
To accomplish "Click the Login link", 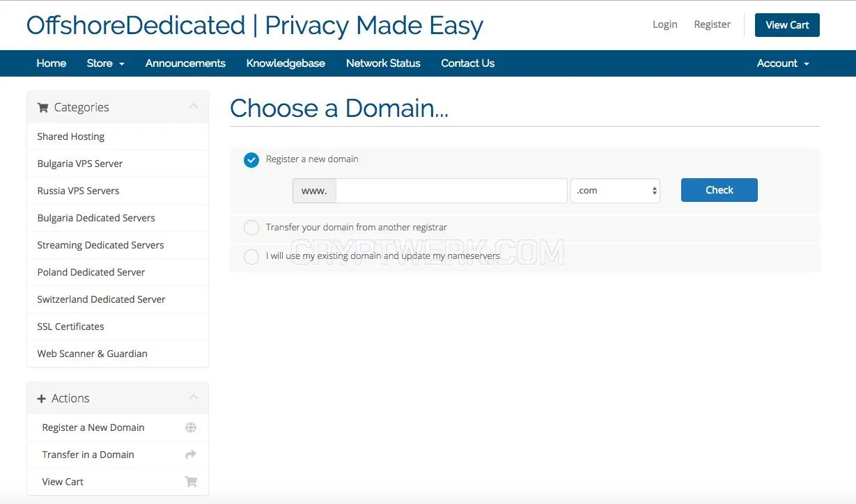I will tap(665, 24).
